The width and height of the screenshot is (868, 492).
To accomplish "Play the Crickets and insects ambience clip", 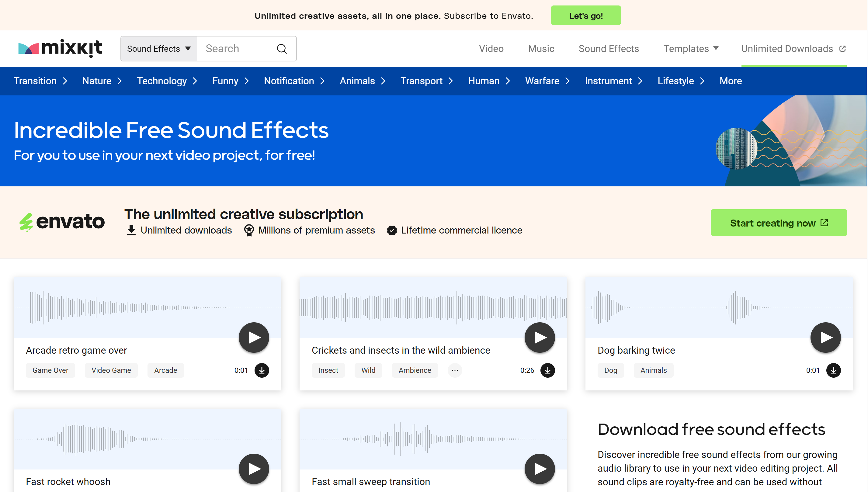I will [539, 337].
